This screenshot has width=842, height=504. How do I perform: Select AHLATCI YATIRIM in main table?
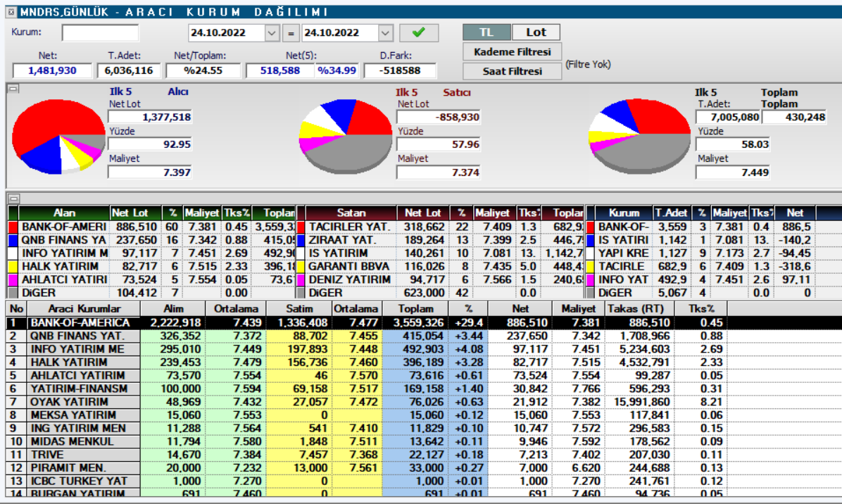point(424,375)
